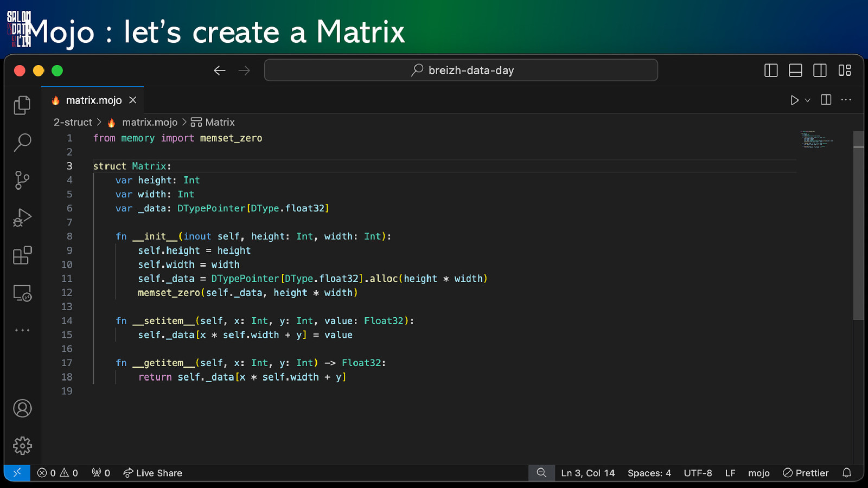Open the Search view in activity bar
This screenshot has width=868, height=488.
coord(22,143)
